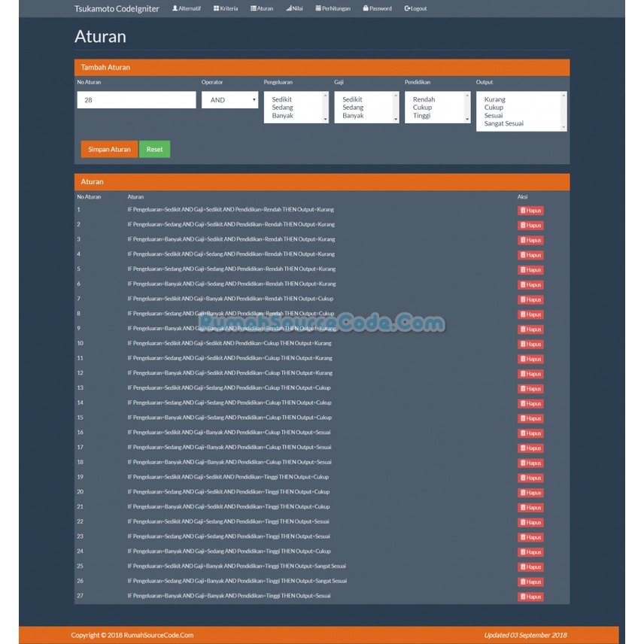Delete rule 13 with Hapus
Screen dimensions: 644x644
point(530,388)
